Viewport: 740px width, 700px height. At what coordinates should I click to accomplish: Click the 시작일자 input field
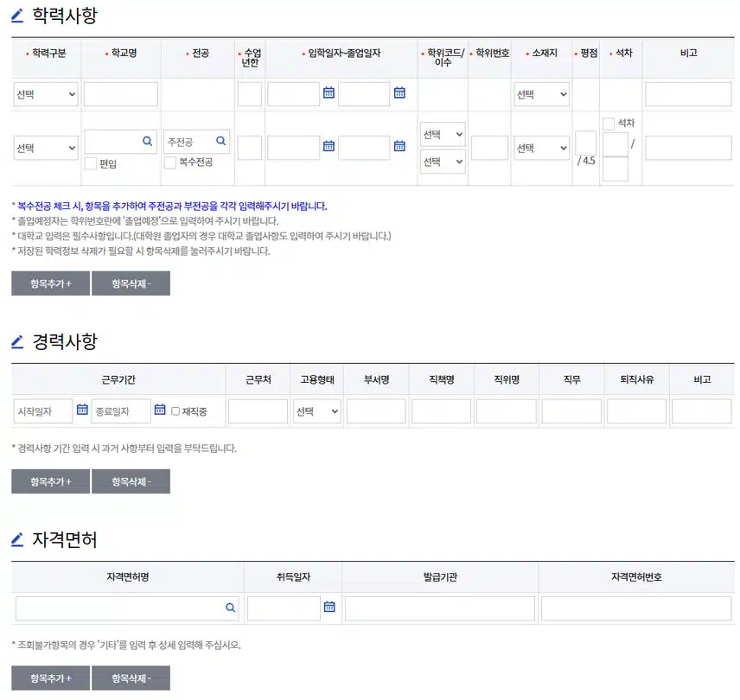coord(43,411)
